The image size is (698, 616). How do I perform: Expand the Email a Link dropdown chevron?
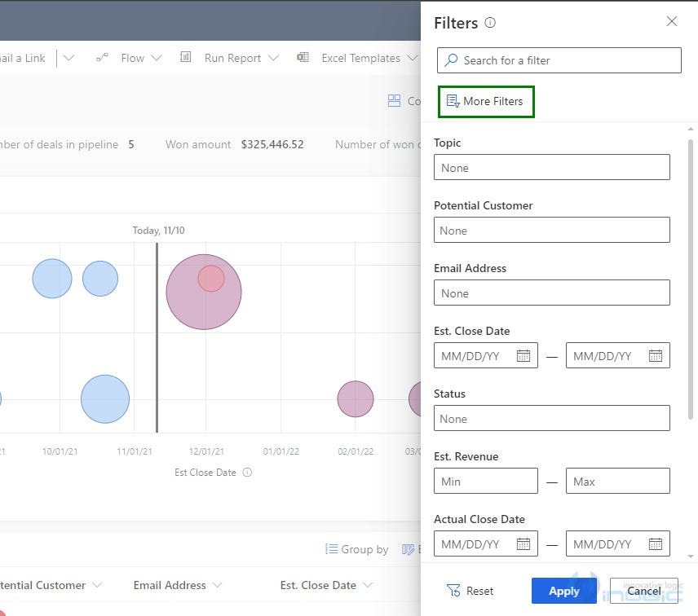68,59
